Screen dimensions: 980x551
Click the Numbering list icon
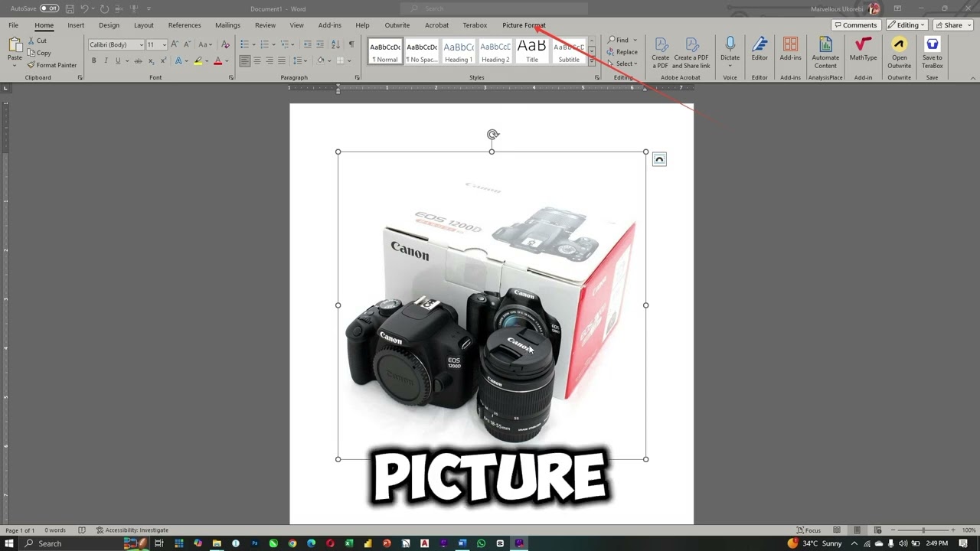[x=264, y=44]
